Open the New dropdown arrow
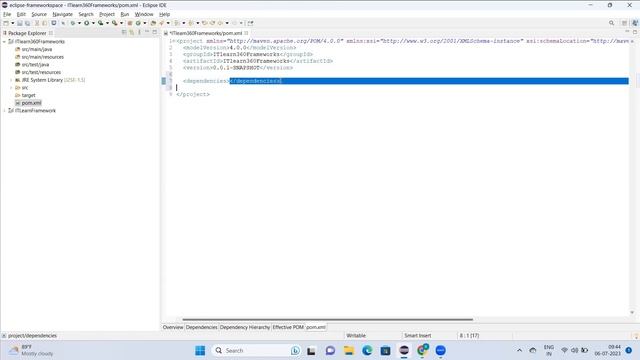 tap(13, 23)
